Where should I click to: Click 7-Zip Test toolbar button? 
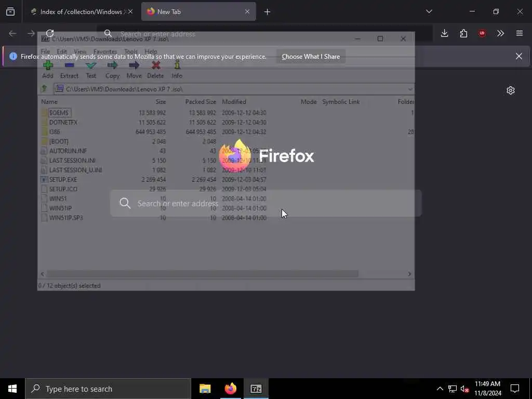(x=91, y=70)
